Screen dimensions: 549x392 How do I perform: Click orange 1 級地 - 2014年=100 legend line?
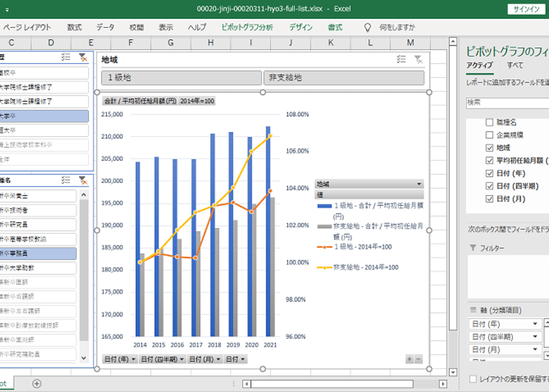[x=324, y=247]
